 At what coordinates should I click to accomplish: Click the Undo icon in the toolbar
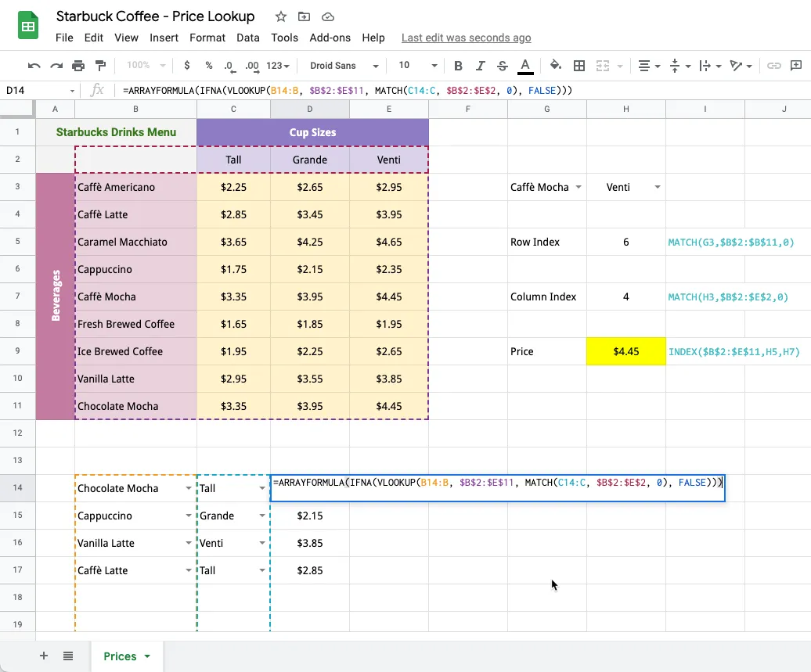[34, 66]
